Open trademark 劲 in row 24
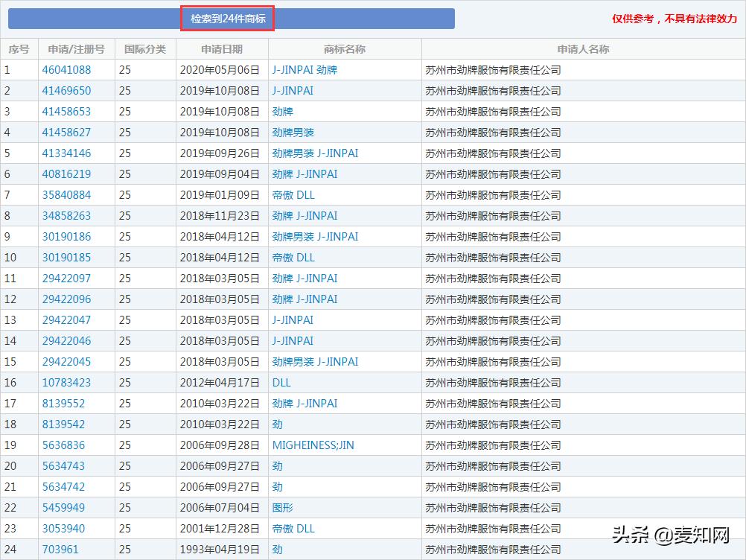 click(278, 550)
